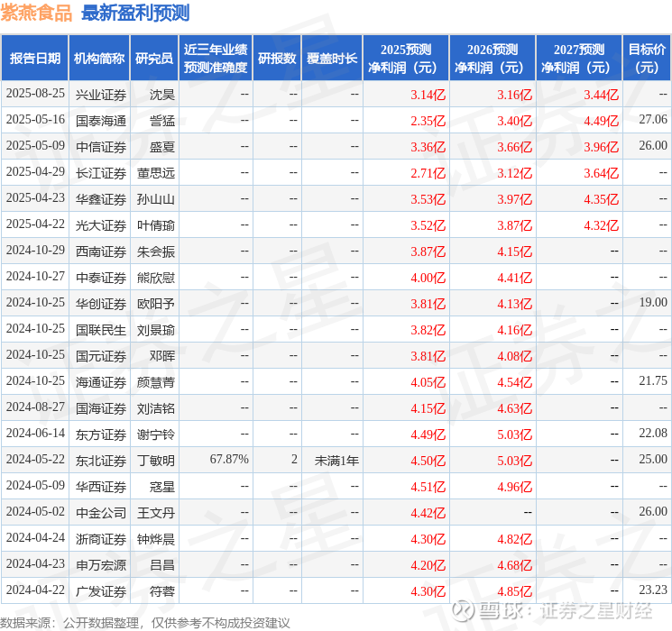Select 华西证券 institution cell
Image resolution: width=672 pixels, height=631 pixels.
101,487
